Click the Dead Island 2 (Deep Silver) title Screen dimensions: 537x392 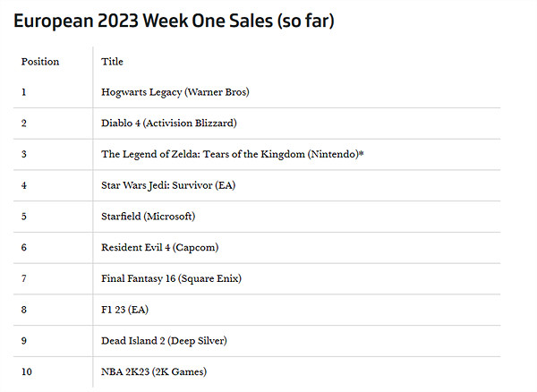click(x=164, y=340)
